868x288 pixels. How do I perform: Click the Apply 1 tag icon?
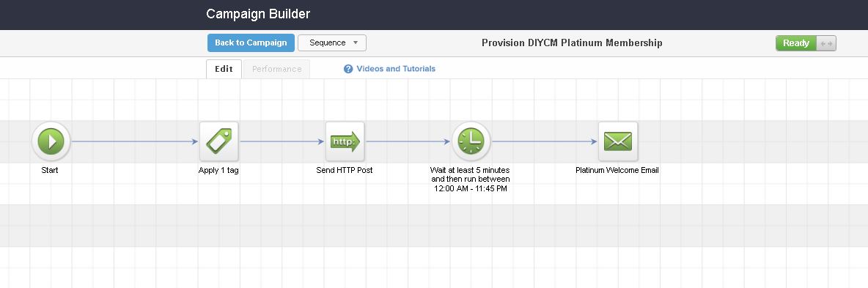coord(218,141)
